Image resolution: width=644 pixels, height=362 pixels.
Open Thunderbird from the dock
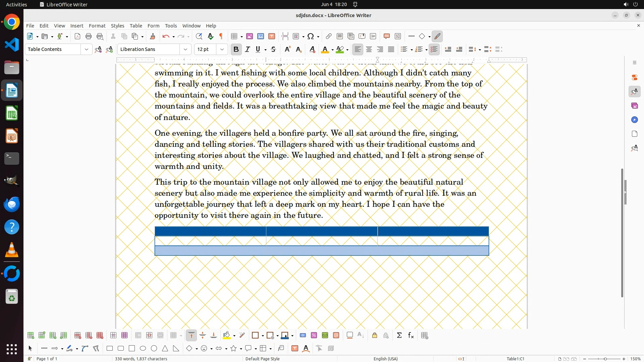pyautogui.click(x=12, y=204)
